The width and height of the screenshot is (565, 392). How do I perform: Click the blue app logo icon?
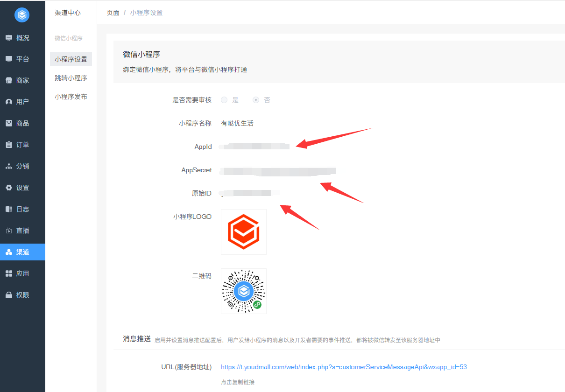[22, 15]
